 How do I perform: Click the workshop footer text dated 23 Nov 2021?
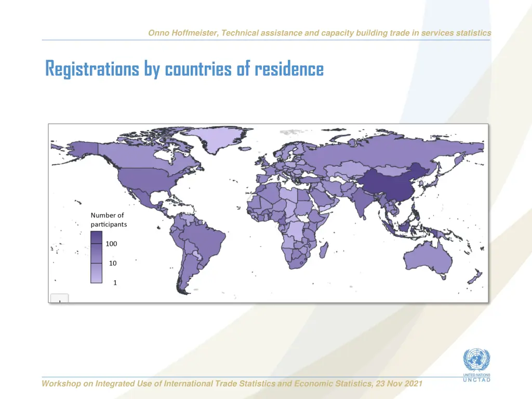(x=232, y=383)
